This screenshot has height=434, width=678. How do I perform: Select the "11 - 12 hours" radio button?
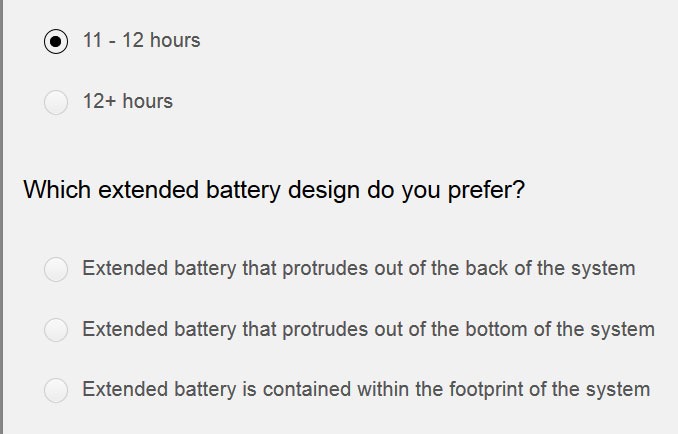pos(56,41)
